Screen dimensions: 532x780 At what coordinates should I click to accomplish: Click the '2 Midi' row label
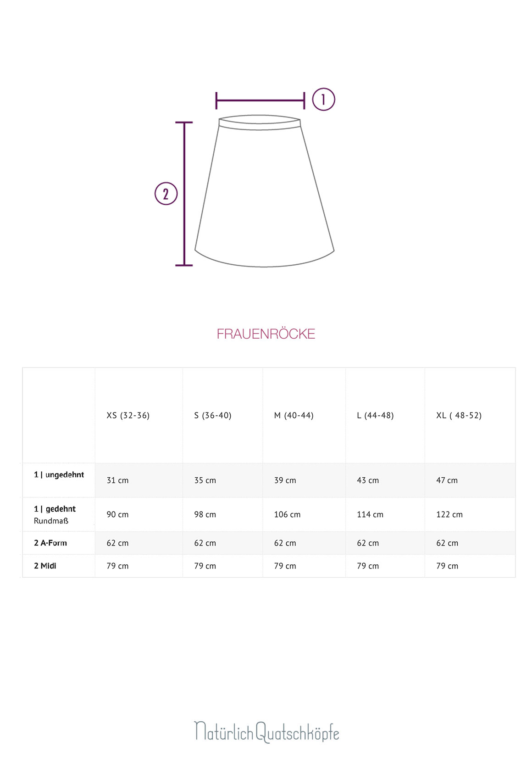pyautogui.click(x=45, y=566)
